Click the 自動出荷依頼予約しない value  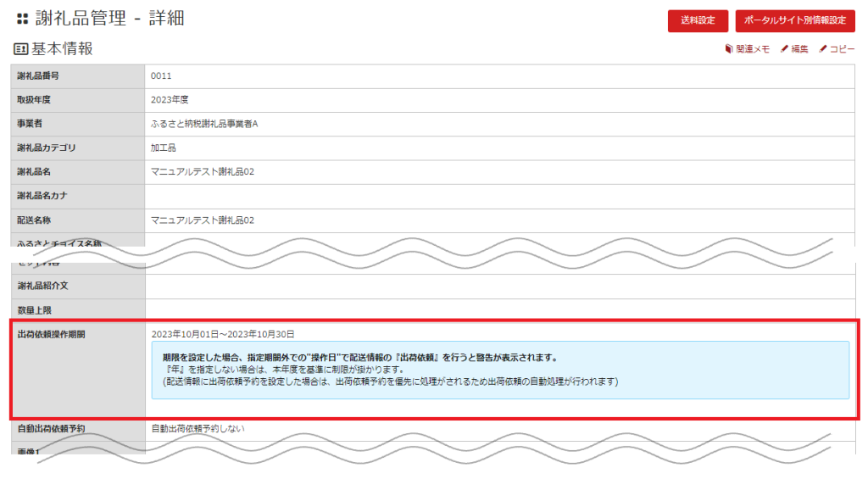click(x=198, y=428)
